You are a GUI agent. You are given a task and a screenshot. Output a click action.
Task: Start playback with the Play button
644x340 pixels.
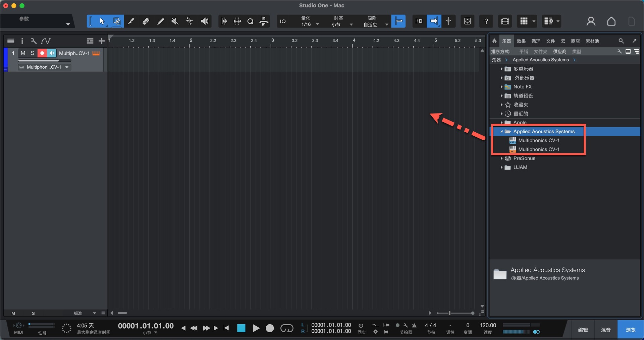click(256, 328)
